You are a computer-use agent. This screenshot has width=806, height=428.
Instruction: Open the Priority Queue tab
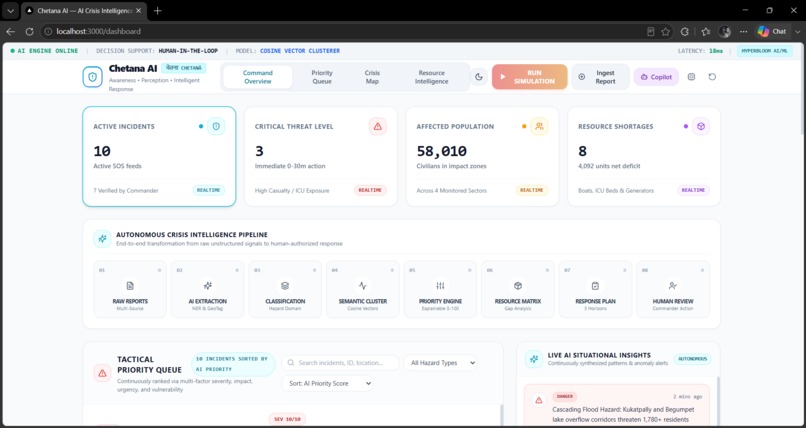click(322, 77)
